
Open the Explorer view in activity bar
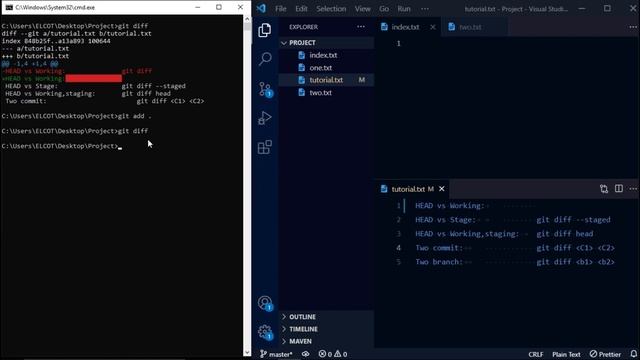click(x=264, y=30)
